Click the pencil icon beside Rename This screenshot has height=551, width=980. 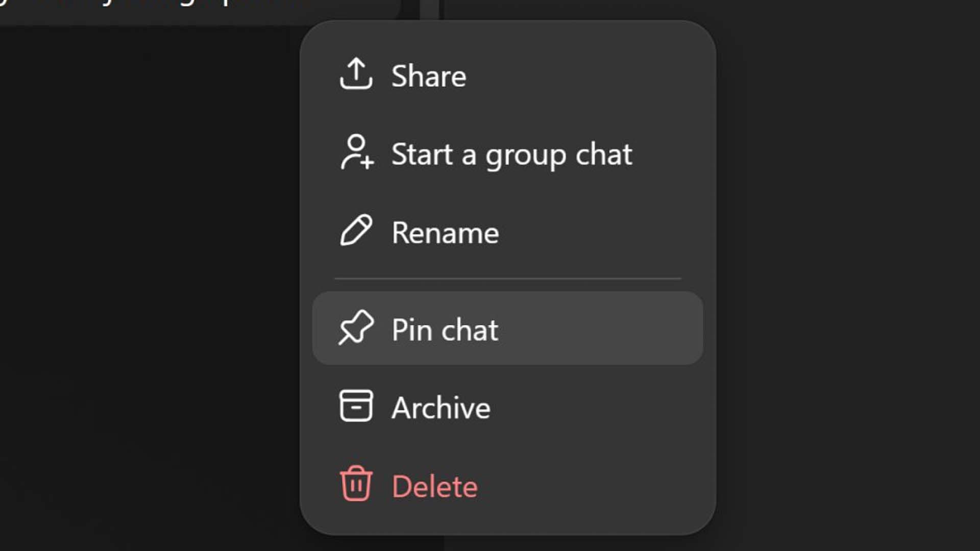tap(356, 231)
